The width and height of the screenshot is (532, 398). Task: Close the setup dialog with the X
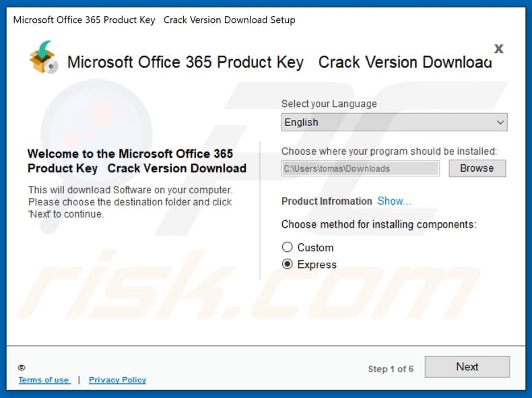tap(499, 48)
